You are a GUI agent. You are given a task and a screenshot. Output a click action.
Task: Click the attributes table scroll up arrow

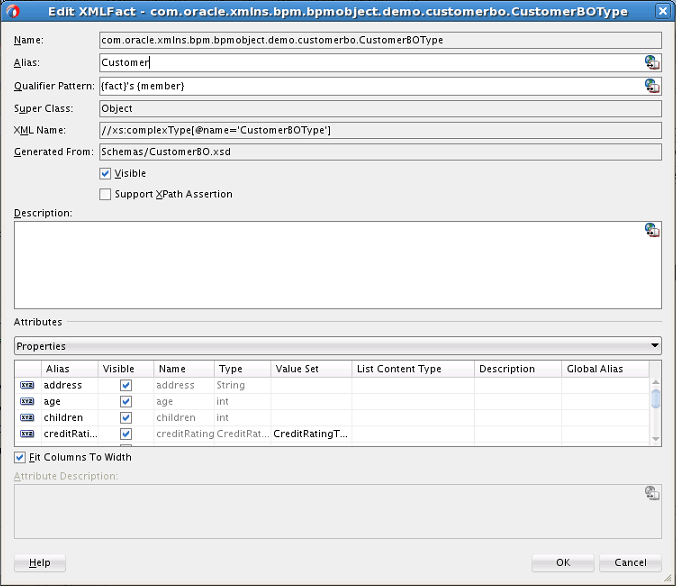click(x=655, y=382)
